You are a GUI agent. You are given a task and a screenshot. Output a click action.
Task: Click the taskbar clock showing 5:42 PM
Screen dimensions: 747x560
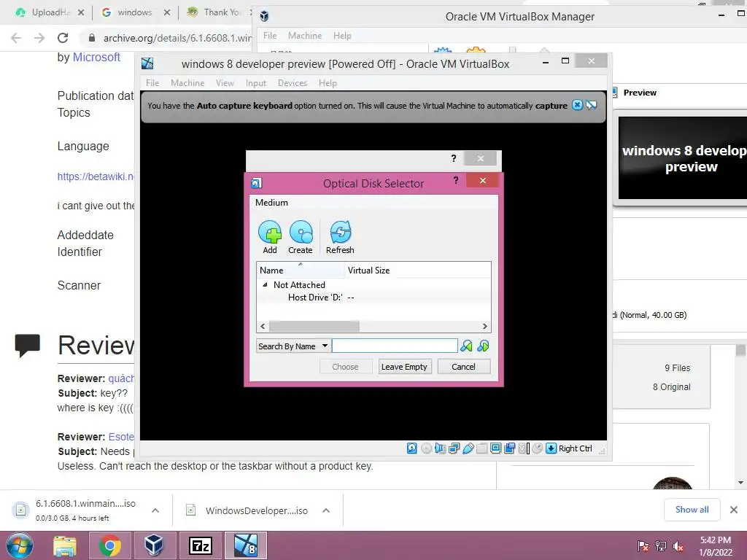pos(715,545)
